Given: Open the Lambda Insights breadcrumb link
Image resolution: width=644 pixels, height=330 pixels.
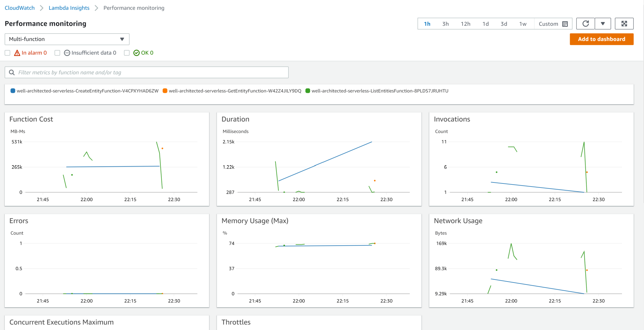Looking at the screenshot, I should pos(69,8).
